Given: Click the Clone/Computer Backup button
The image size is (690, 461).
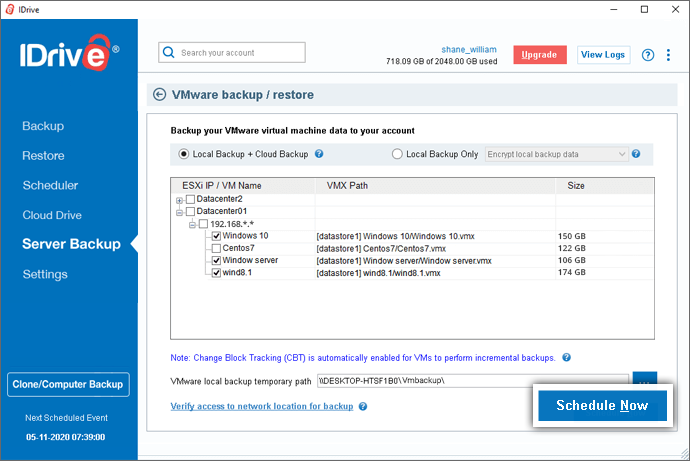Looking at the screenshot, I should point(68,384).
